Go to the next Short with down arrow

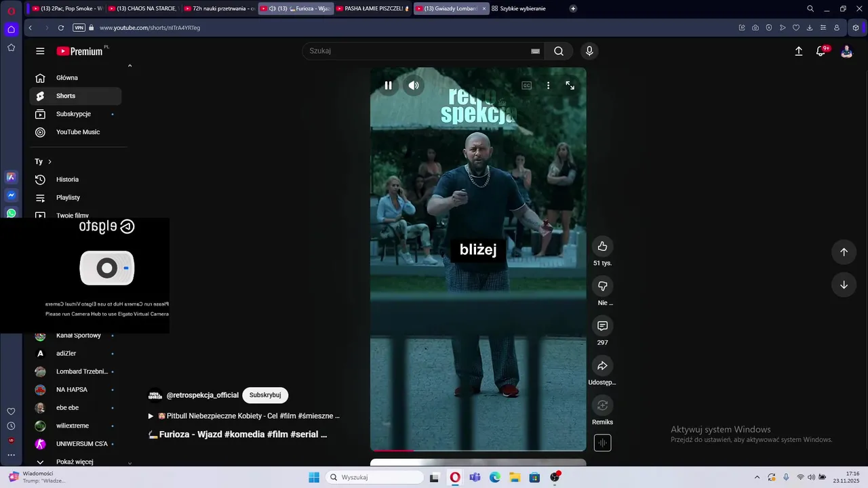844,285
